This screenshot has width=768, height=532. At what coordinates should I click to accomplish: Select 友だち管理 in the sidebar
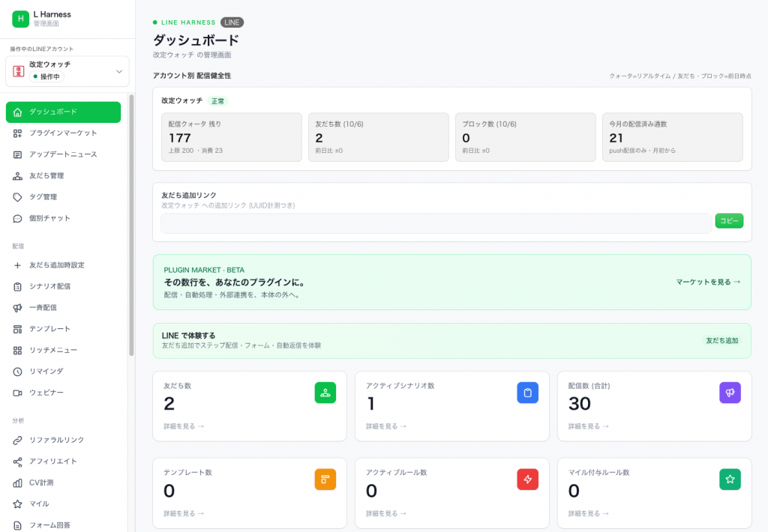coord(63,175)
